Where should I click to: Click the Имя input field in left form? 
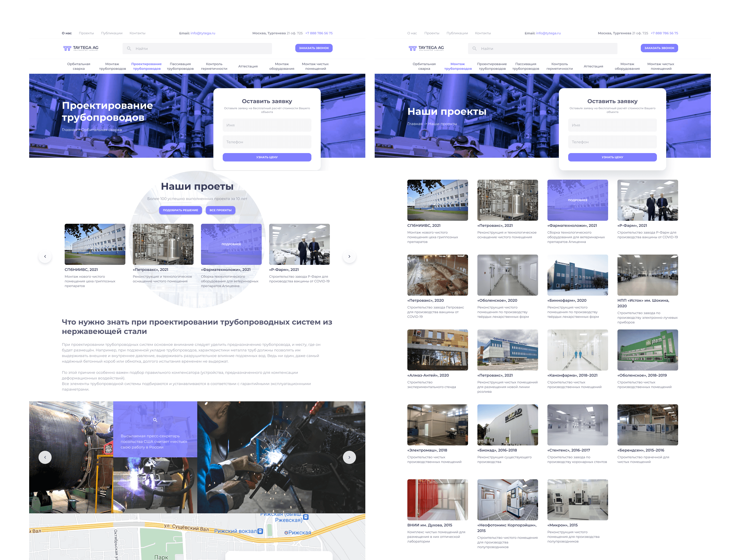[267, 125]
